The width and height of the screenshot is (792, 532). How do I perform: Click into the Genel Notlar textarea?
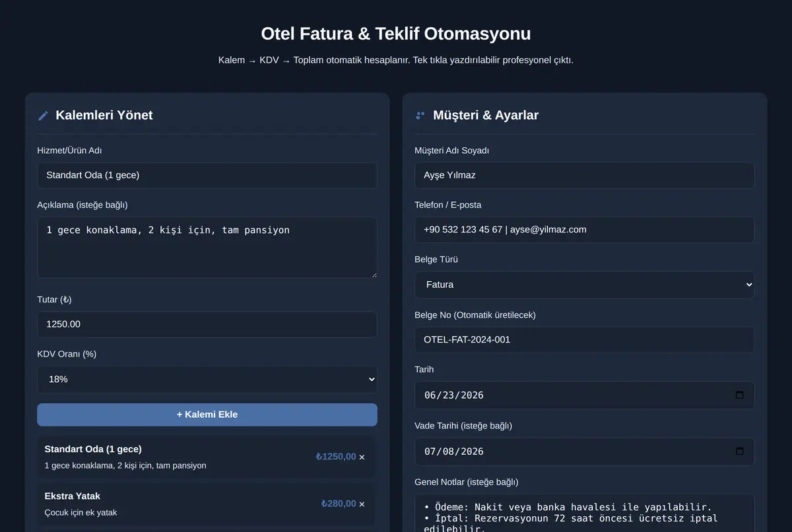pyautogui.click(x=584, y=514)
